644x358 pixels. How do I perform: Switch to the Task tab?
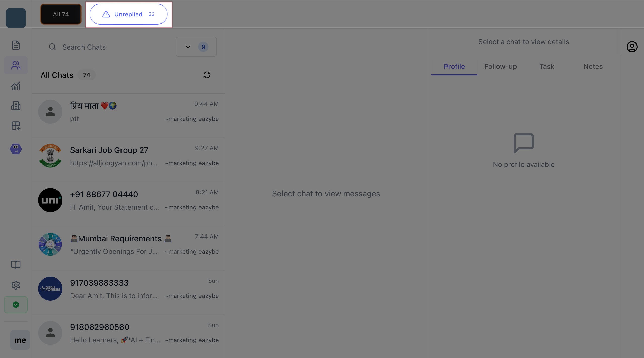pos(547,66)
